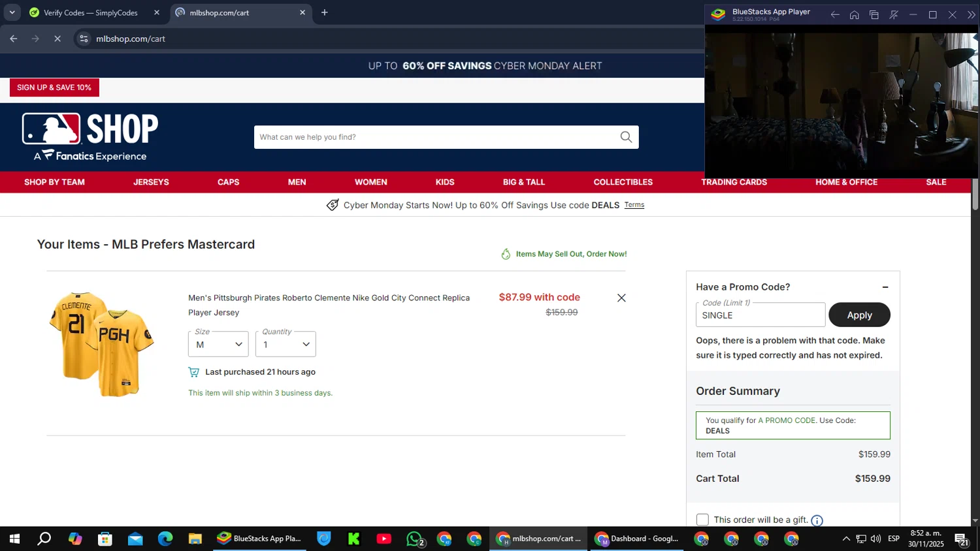Open Mail app on the taskbar

coord(135,539)
